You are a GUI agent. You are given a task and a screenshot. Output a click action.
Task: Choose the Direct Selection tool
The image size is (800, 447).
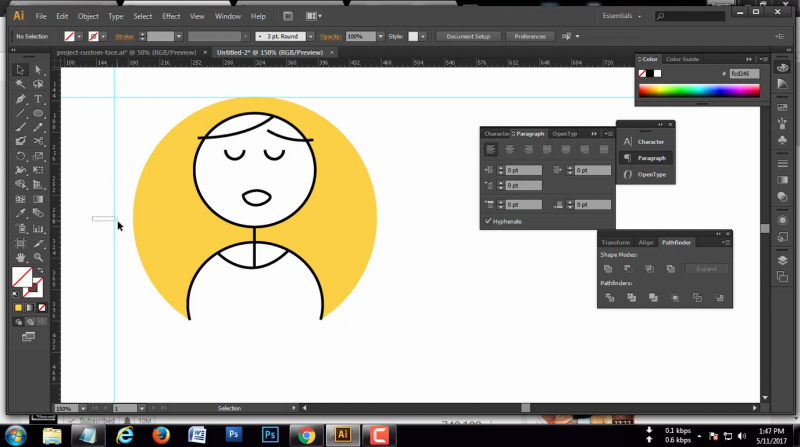(38, 70)
